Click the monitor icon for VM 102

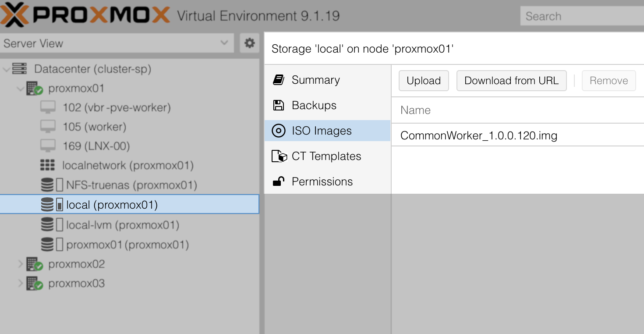[48, 107]
